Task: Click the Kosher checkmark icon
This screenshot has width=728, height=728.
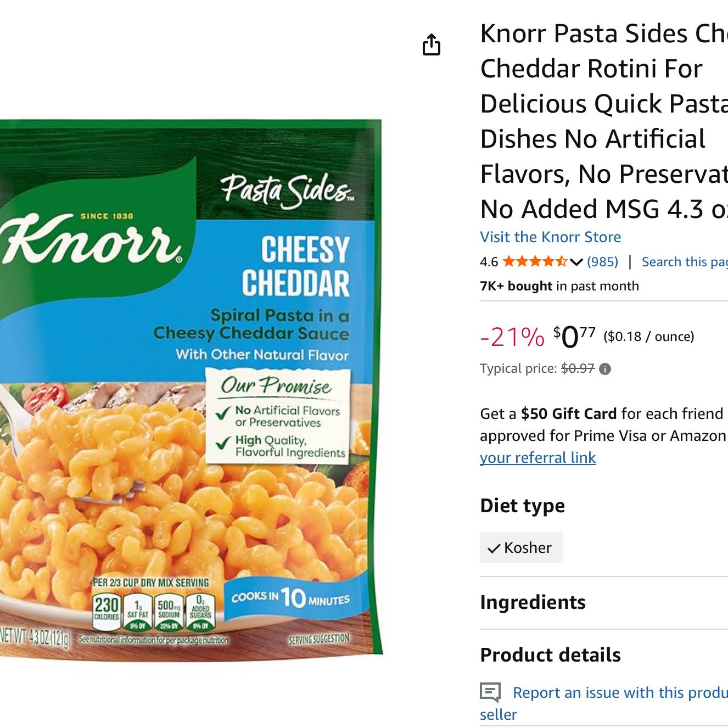Action: 494,548
